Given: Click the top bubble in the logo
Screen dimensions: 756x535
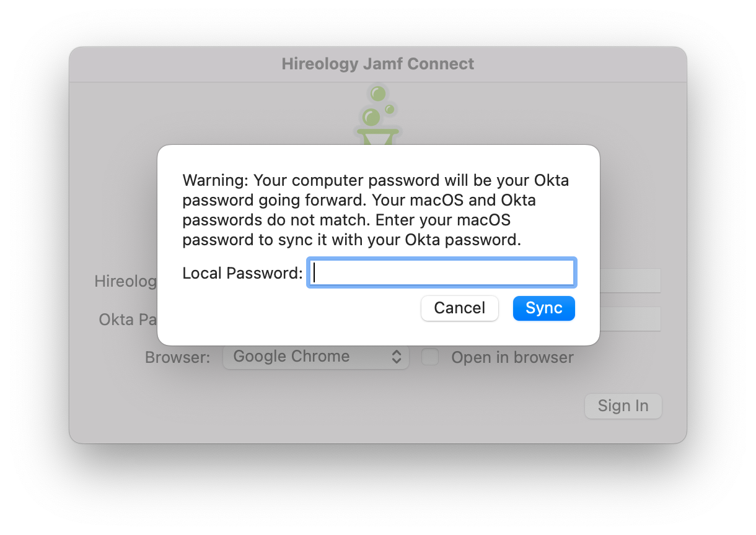Looking at the screenshot, I should pos(377,94).
